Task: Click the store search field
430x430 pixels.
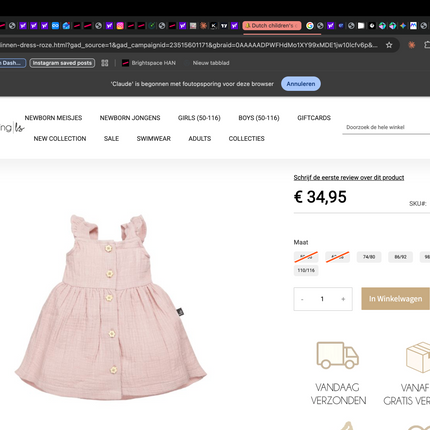Action: (386, 127)
